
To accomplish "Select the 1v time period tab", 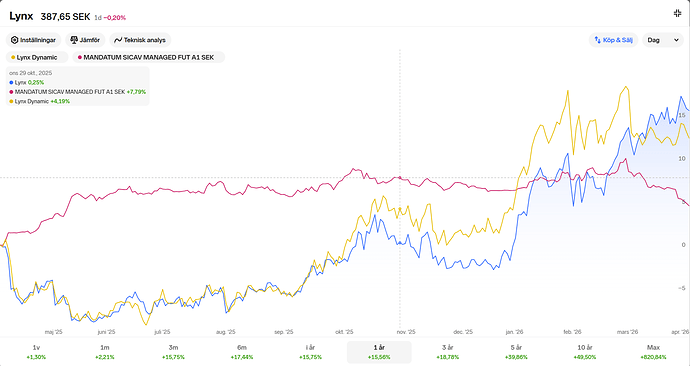I will pyautogui.click(x=36, y=352).
